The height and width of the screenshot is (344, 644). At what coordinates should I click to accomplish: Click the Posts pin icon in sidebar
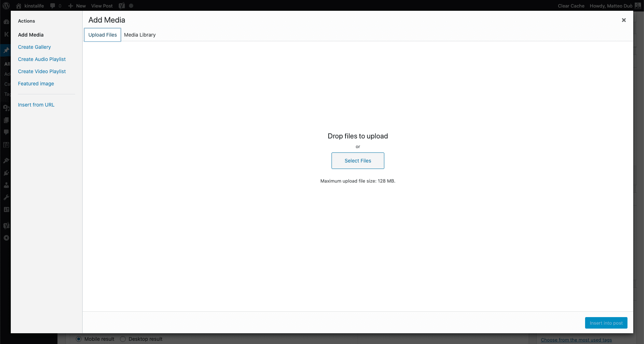coord(6,50)
